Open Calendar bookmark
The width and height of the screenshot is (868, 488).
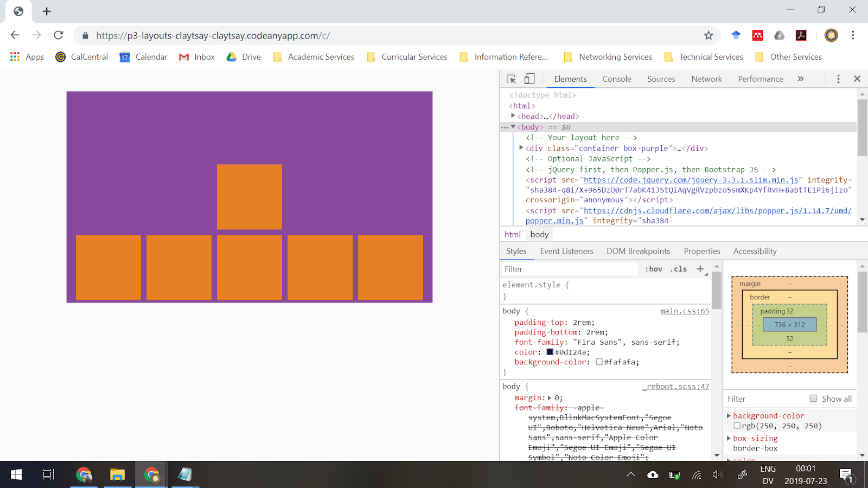click(x=143, y=57)
